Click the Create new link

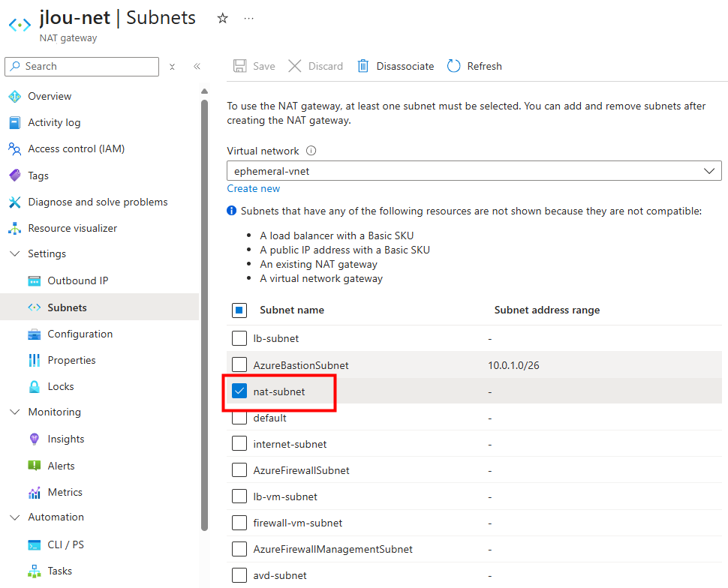click(x=254, y=188)
